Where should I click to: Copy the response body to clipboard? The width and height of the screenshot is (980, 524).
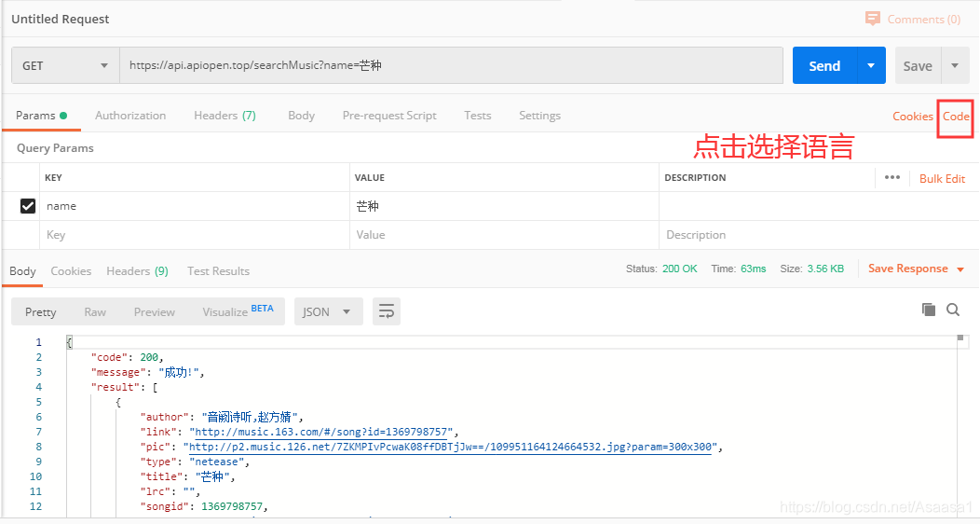pos(929,310)
